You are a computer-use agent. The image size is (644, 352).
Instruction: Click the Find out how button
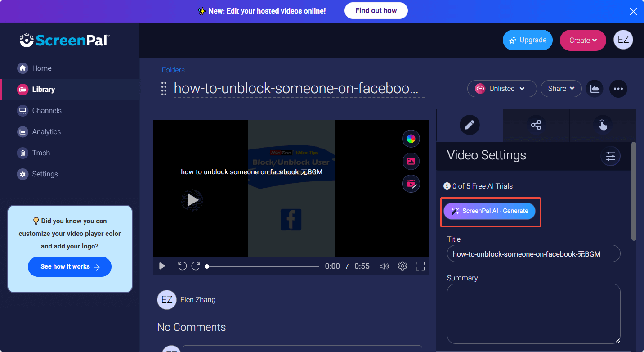pyautogui.click(x=376, y=10)
